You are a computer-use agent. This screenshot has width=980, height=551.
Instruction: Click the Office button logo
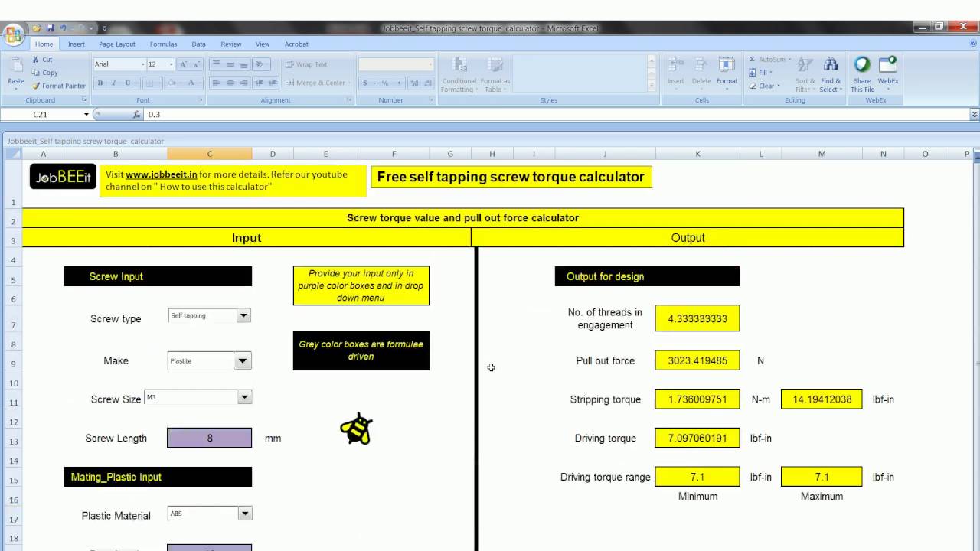tap(13, 34)
